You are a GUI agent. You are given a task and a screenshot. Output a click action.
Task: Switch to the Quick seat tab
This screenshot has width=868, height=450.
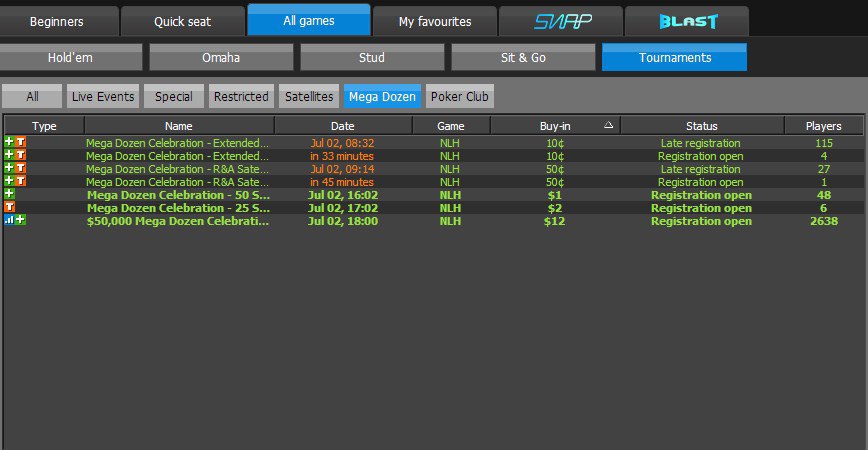pos(183,21)
